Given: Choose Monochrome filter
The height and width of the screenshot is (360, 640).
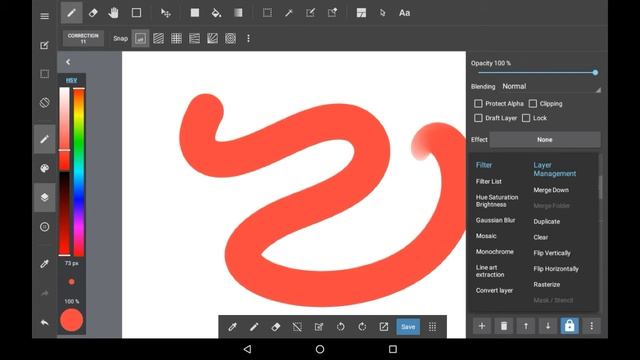Looking at the screenshot, I should [494, 252].
